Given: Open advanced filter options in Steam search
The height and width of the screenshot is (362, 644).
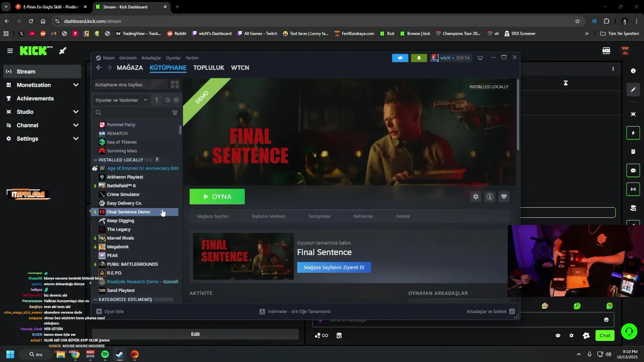Looking at the screenshot, I should point(175,113).
